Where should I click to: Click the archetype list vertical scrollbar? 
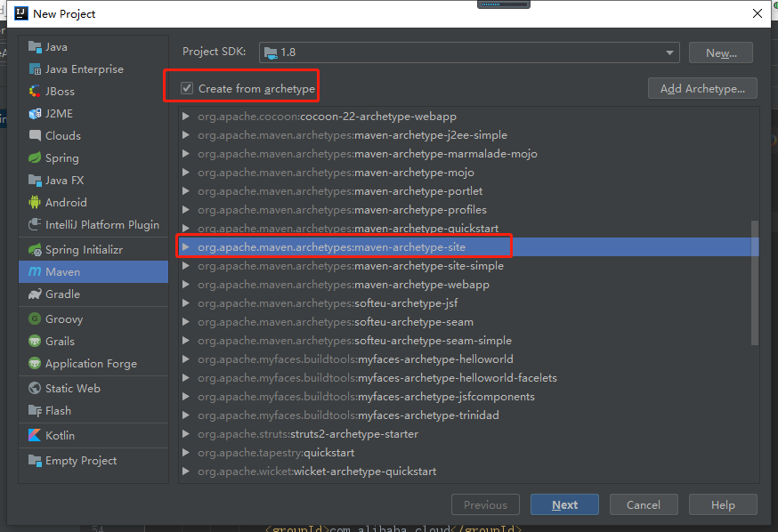coord(755,283)
